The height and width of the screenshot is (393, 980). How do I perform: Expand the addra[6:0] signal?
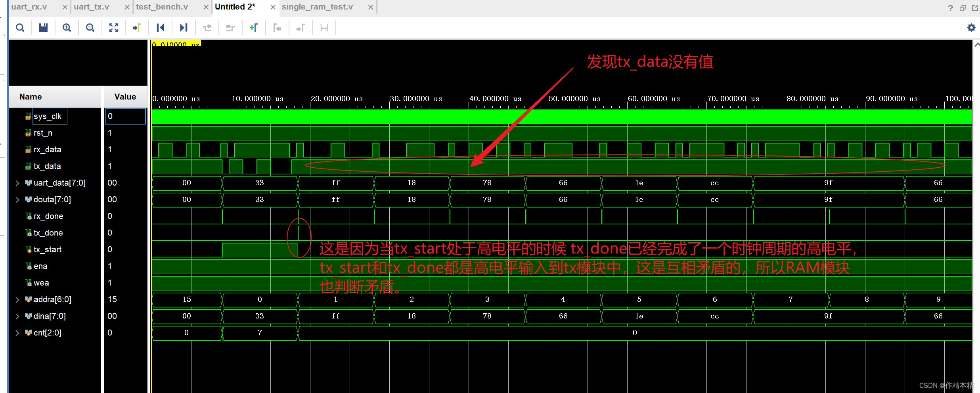point(17,299)
